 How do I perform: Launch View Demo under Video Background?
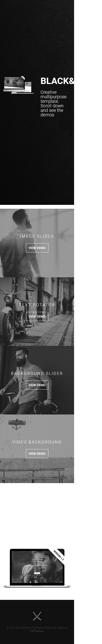pyautogui.click(x=37, y=453)
